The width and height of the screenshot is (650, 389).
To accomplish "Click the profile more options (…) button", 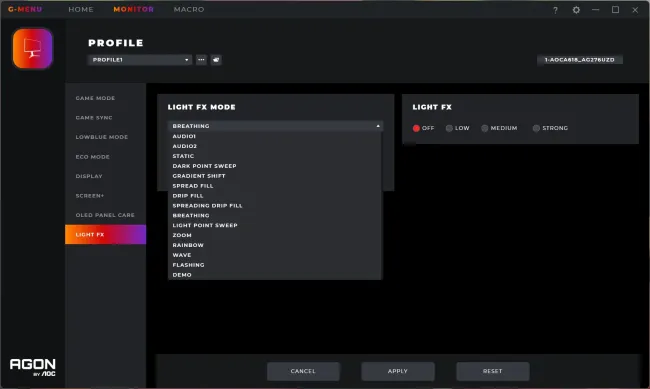I will (201, 60).
